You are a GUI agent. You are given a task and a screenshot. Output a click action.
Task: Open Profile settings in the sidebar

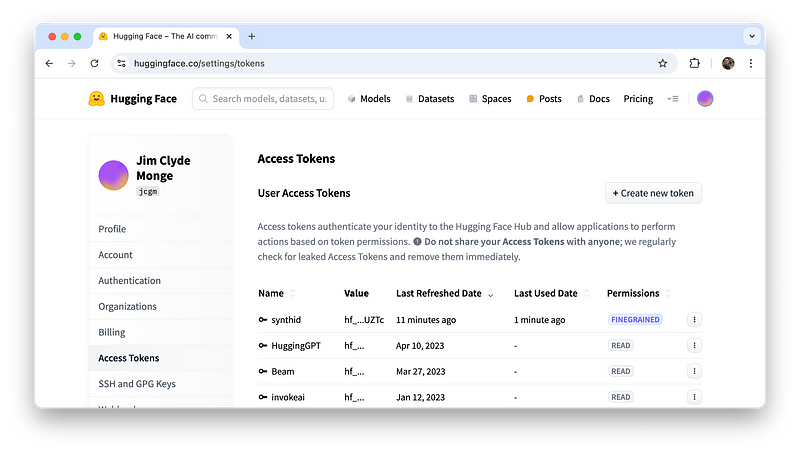pyautogui.click(x=160, y=229)
